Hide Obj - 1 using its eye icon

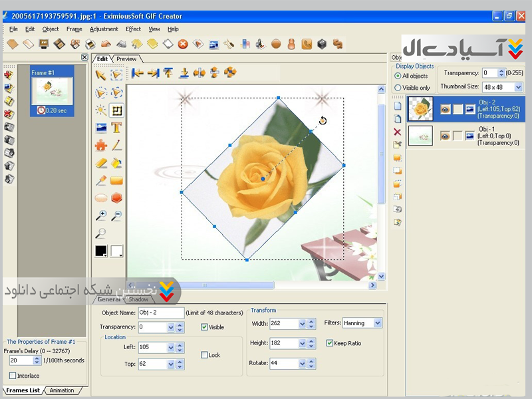pyautogui.click(x=445, y=136)
